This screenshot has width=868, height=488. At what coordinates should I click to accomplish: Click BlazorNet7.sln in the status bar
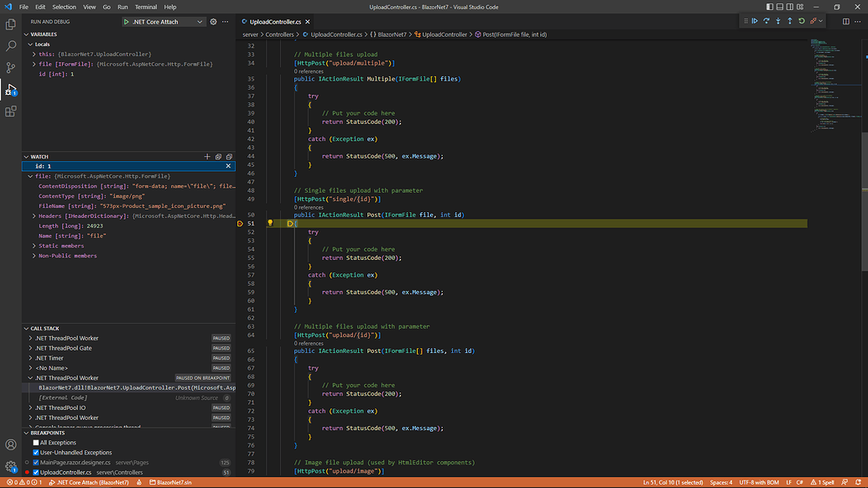coord(173,483)
